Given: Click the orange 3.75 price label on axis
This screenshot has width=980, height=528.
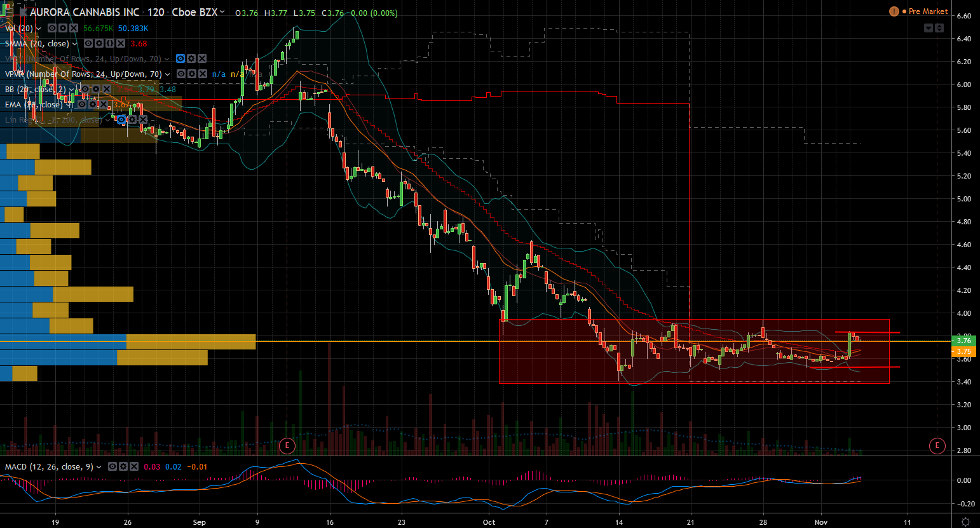Looking at the screenshot, I should [x=964, y=351].
